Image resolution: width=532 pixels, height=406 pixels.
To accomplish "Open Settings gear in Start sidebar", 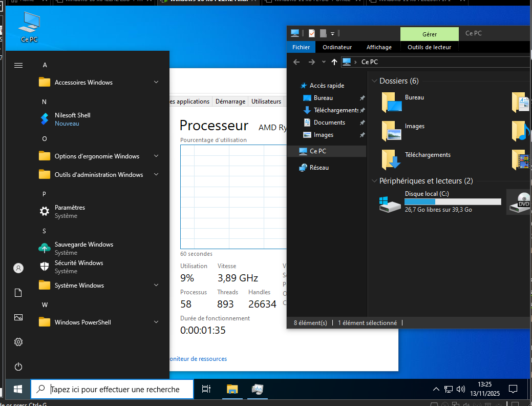I will tap(18, 342).
